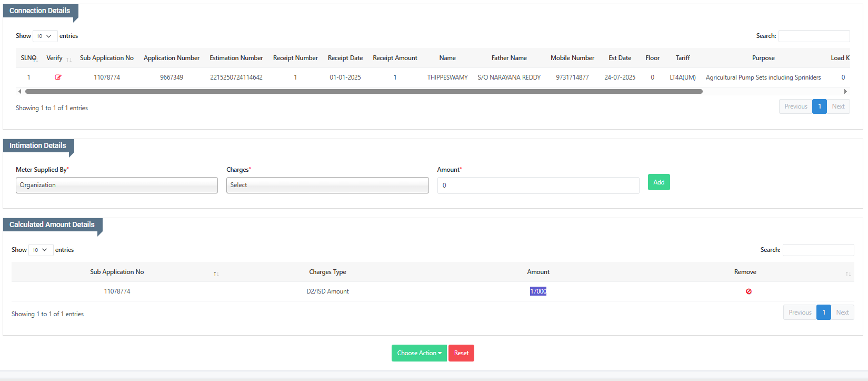
Task: Change Calculated Amount show entries count
Action: (x=40, y=250)
